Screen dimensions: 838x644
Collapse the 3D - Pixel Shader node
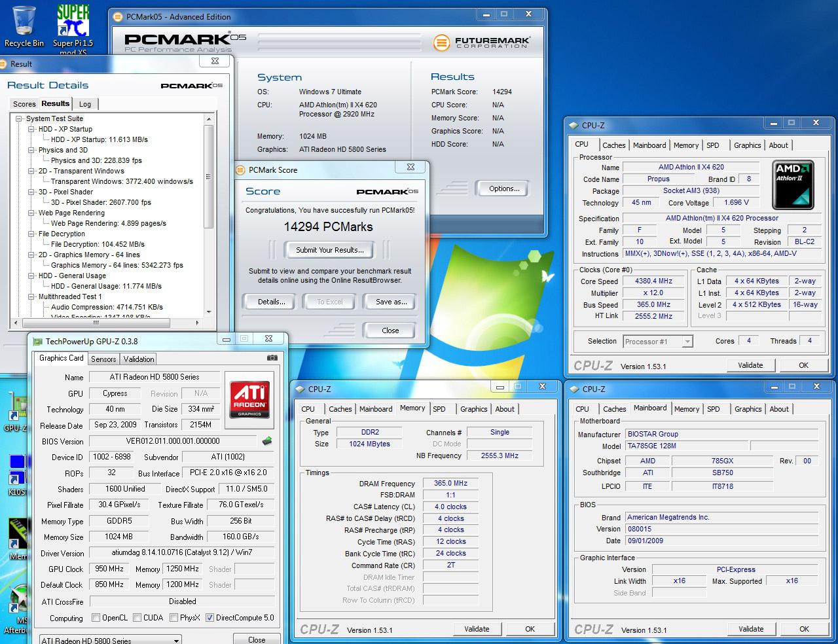31,192
